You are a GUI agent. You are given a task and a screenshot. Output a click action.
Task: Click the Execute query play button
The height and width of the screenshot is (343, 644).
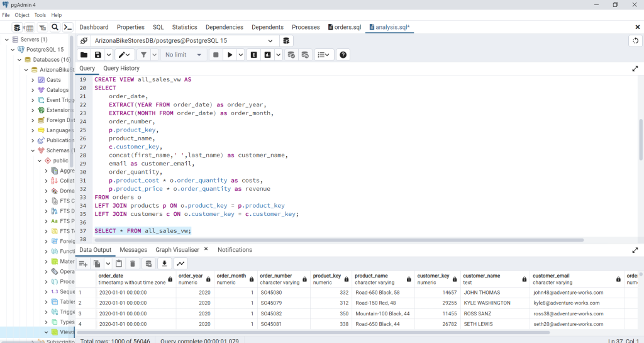231,55
